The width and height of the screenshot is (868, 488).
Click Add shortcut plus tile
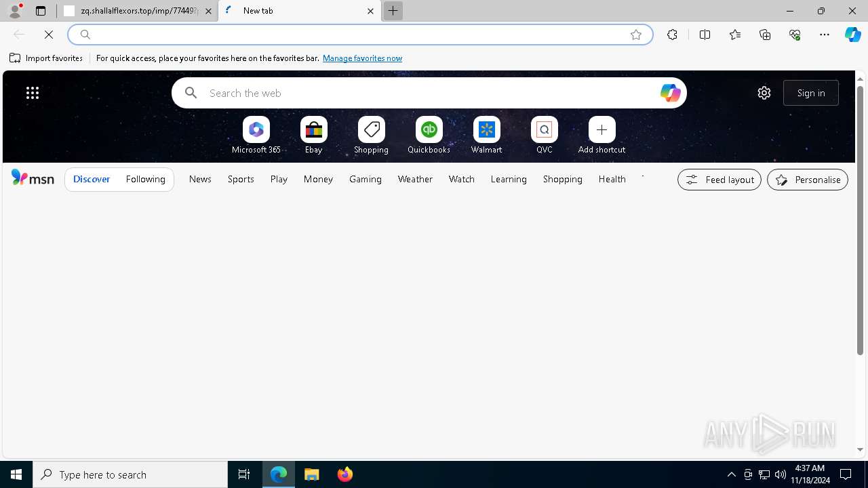pos(602,135)
